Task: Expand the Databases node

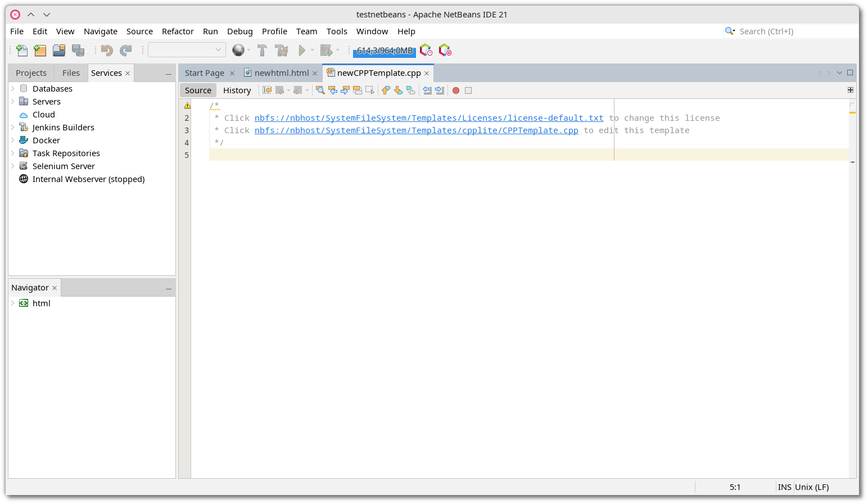Action: [x=13, y=89]
